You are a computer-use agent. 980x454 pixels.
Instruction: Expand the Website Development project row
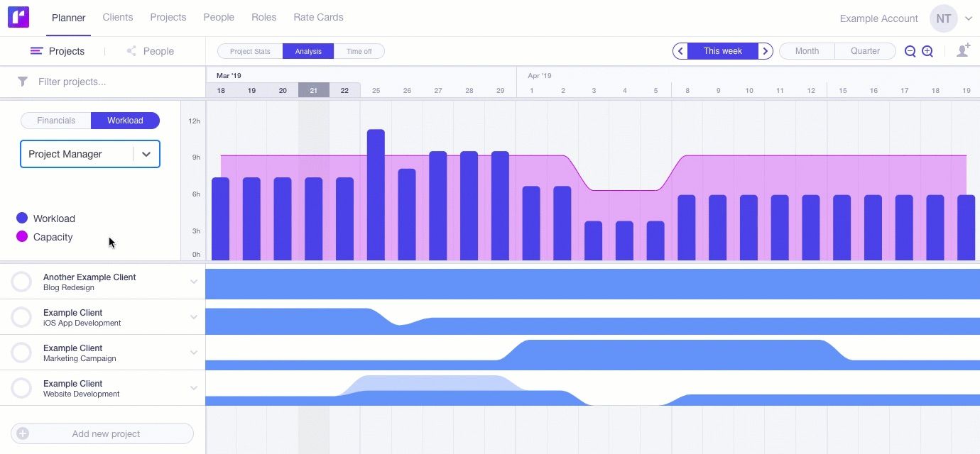(x=194, y=388)
